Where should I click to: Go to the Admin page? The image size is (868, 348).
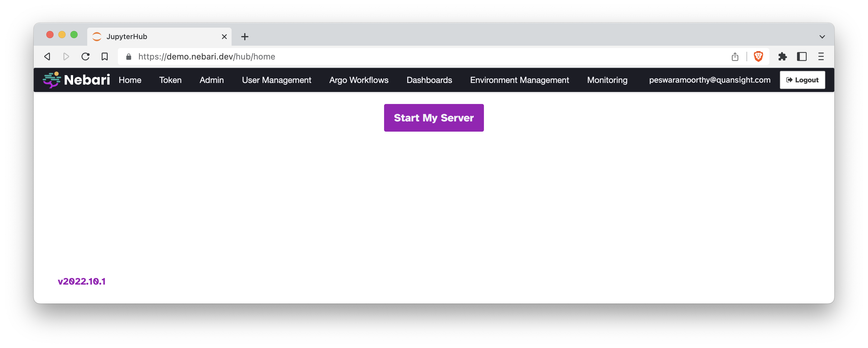pos(212,80)
